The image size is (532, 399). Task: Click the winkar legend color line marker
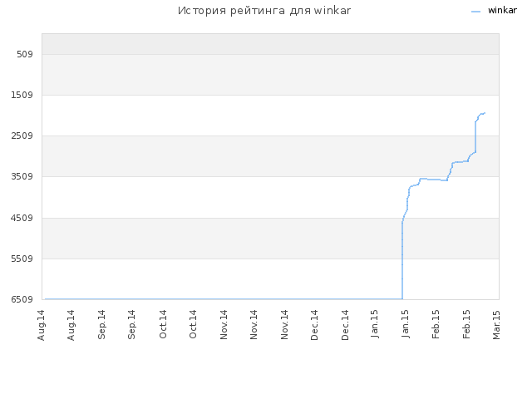click(475, 12)
